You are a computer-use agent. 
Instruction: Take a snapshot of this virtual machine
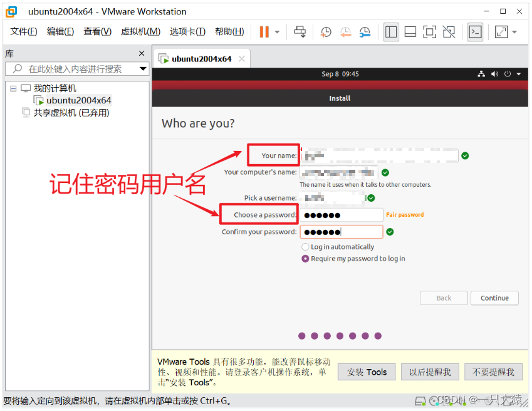coord(326,32)
